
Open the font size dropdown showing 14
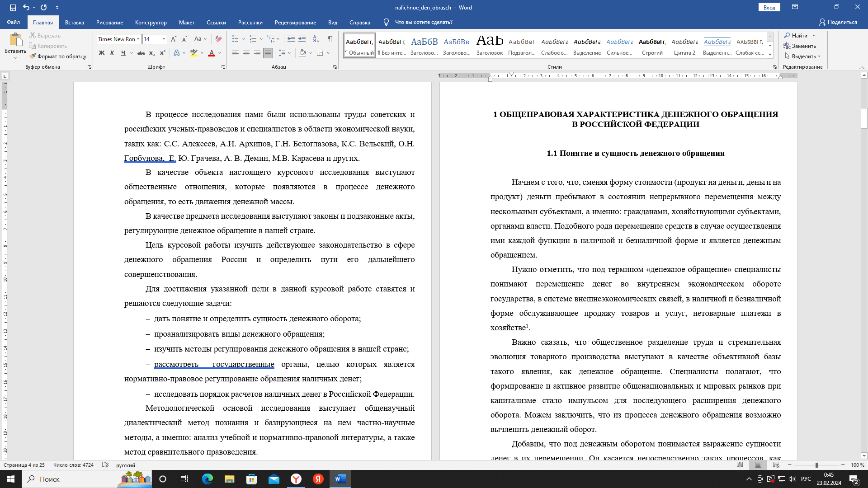click(164, 39)
